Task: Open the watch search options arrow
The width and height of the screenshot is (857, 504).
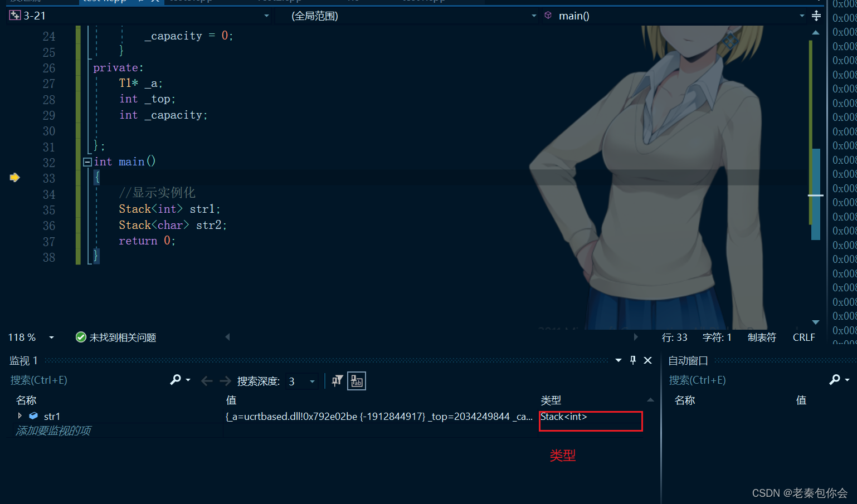Action: 188,380
